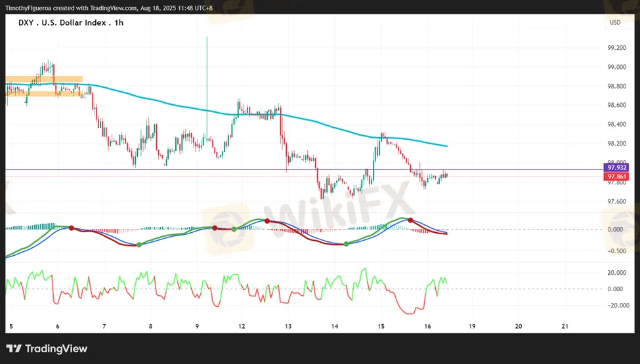Click the -0.500 level on MACD axis
This screenshot has width=640, height=364.
click(x=616, y=251)
